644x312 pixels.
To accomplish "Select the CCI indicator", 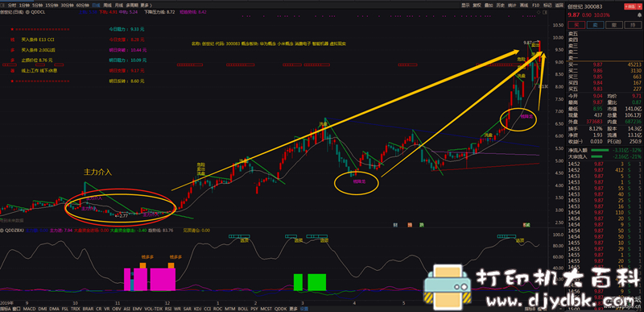I will (208, 308).
